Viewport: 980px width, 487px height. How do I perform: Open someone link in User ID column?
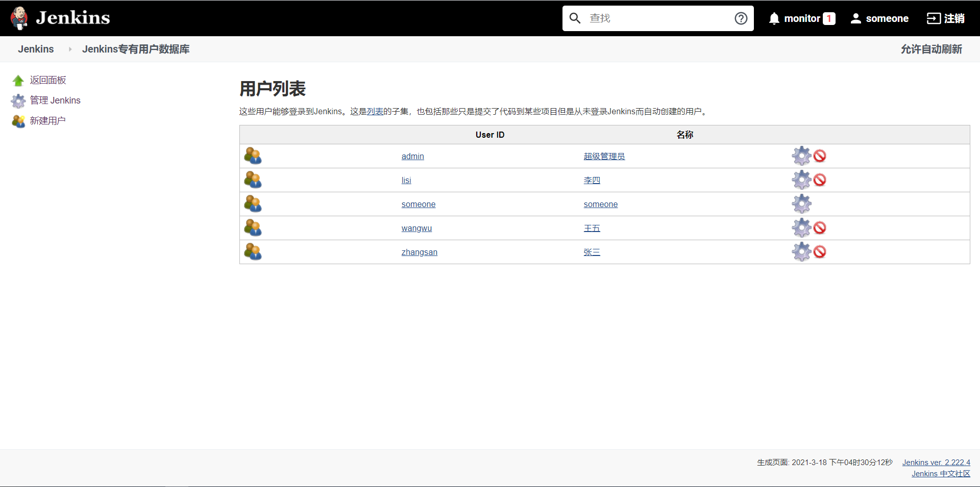coord(419,204)
